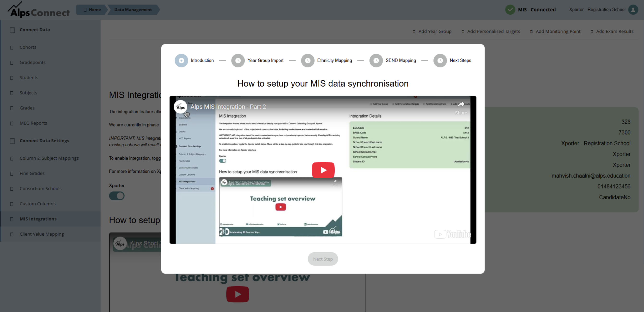Click the Next Steps step label
Screen dimensions: 644x312
pyautogui.click(x=460, y=61)
